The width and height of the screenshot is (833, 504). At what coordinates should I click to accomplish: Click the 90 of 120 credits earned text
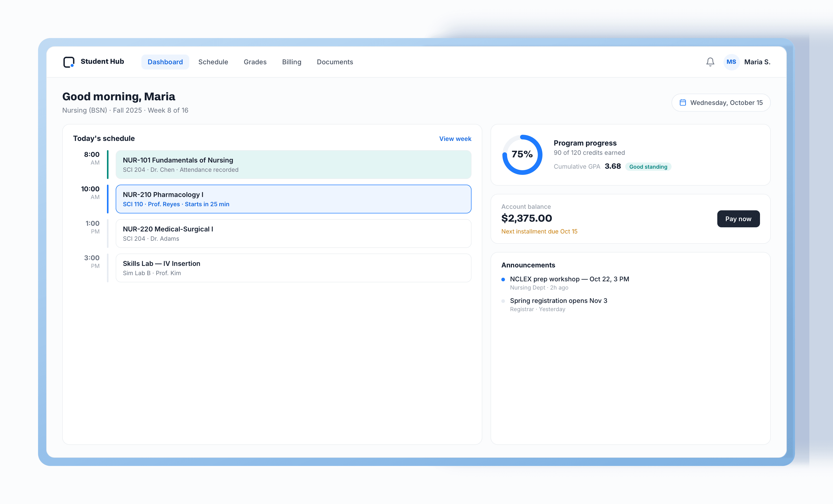[589, 152]
